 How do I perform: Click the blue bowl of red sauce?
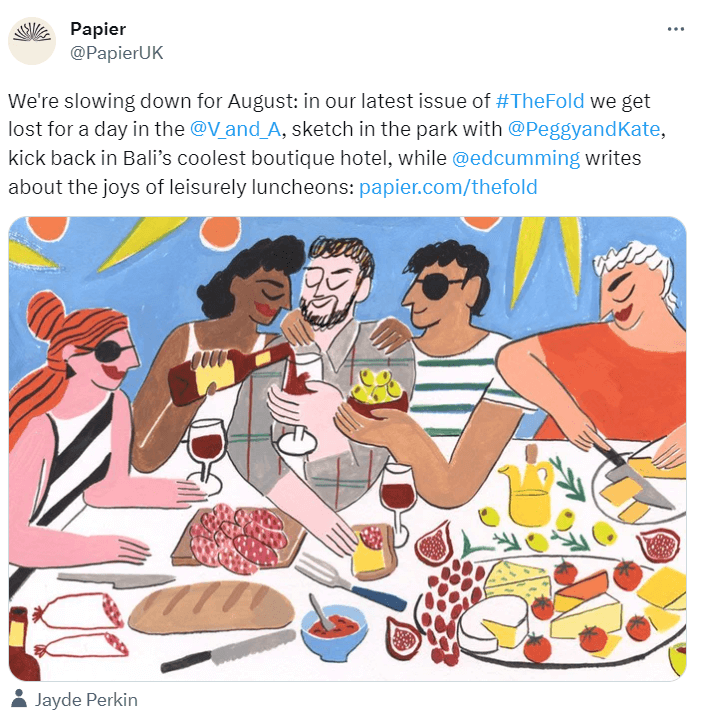click(334, 631)
